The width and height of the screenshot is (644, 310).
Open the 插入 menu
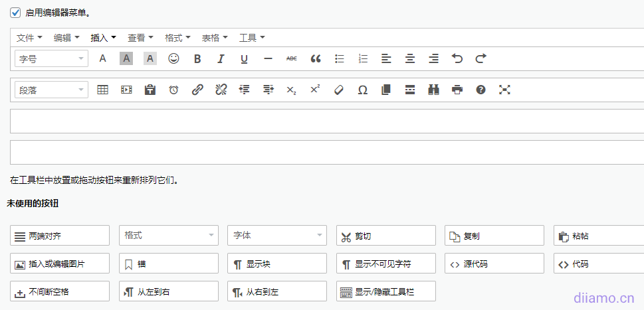(x=103, y=38)
